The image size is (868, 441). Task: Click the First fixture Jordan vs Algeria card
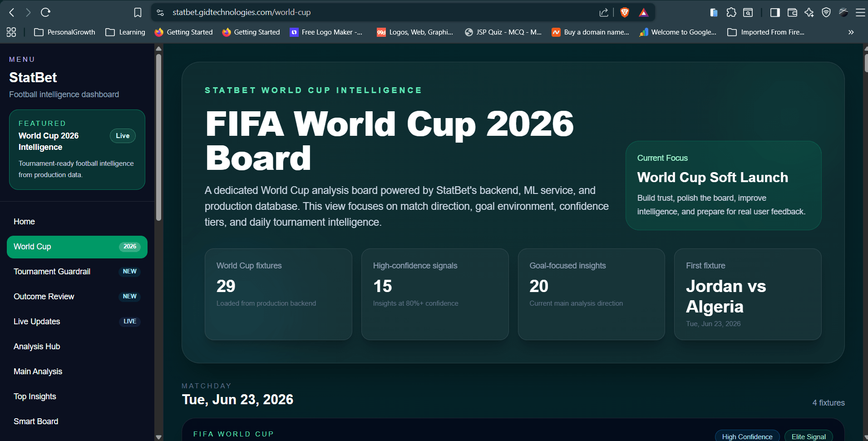click(x=748, y=294)
